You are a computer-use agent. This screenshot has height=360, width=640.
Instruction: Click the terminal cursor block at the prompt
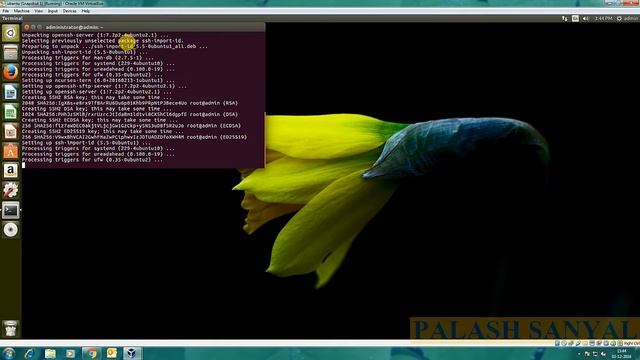pyautogui.click(x=23, y=165)
